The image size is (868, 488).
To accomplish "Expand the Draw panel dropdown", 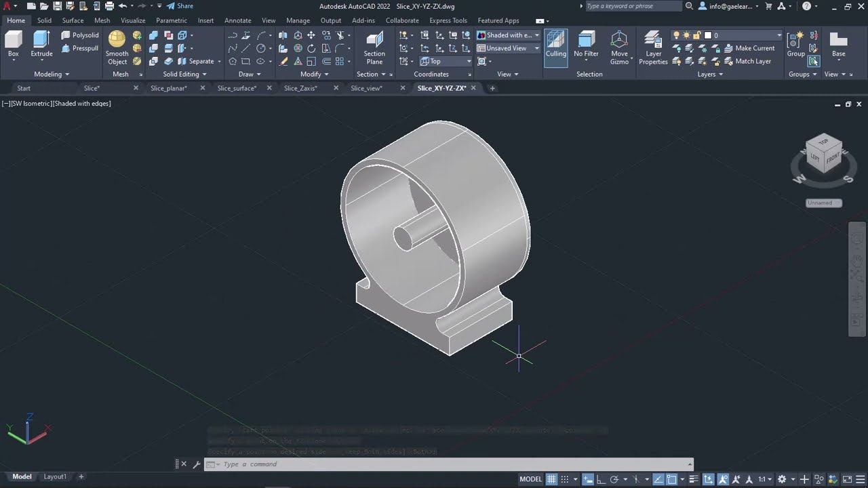I will [x=250, y=74].
